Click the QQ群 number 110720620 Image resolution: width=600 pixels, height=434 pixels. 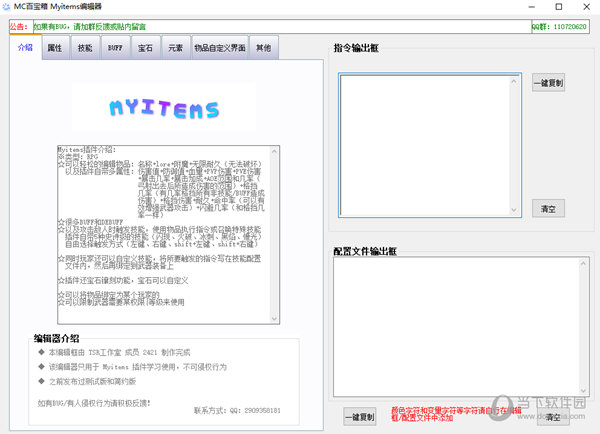pos(570,27)
